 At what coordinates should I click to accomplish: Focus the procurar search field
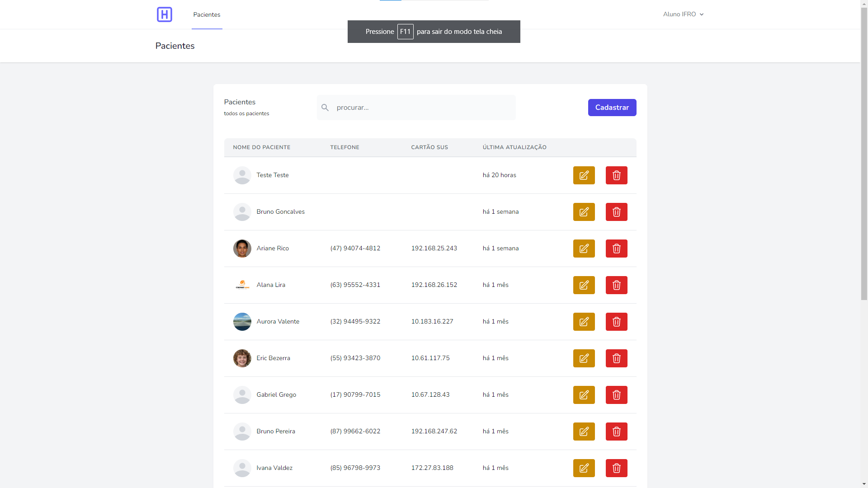pos(423,108)
